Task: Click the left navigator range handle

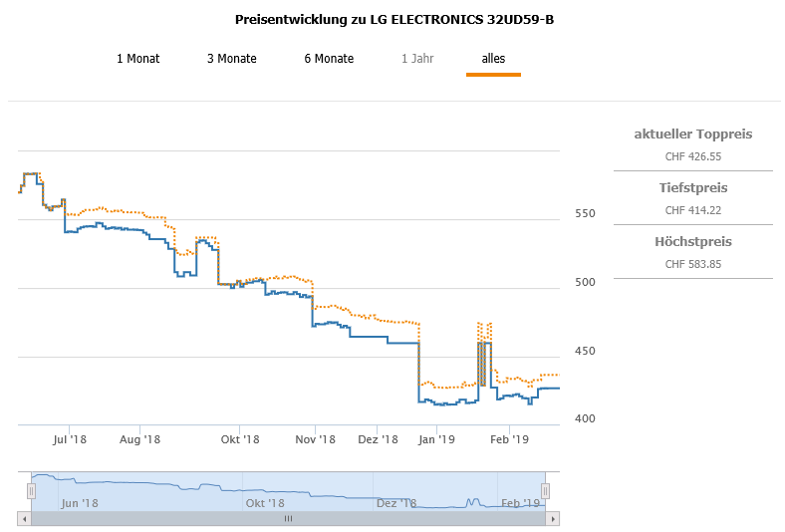Action: point(31,490)
